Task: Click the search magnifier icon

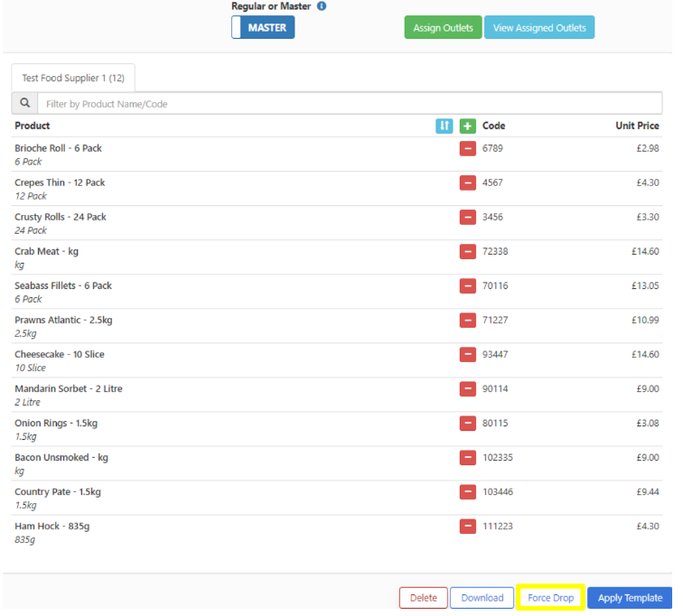Action: pyautogui.click(x=25, y=104)
